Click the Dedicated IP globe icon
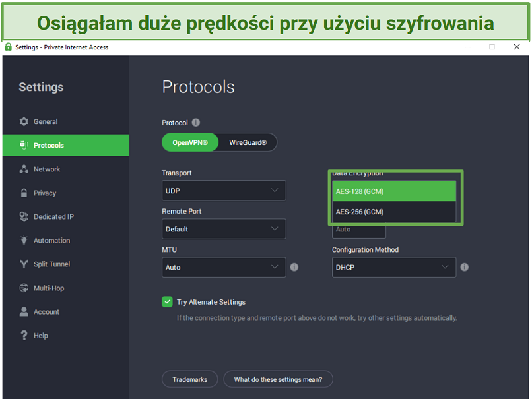The height and width of the screenshot is (399, 532). (24, 216)
